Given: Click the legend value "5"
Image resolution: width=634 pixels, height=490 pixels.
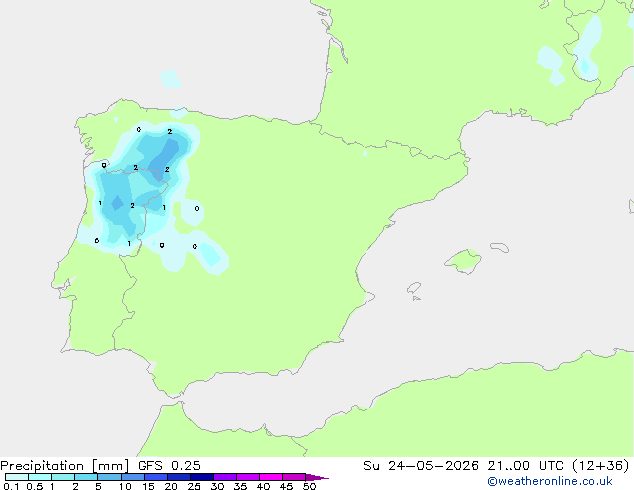Looking at the screenshot, I should (98, 486).
